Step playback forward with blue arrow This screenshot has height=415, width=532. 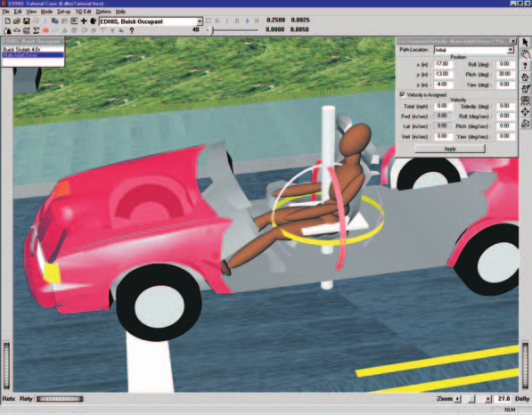click(x=247, y=21)
